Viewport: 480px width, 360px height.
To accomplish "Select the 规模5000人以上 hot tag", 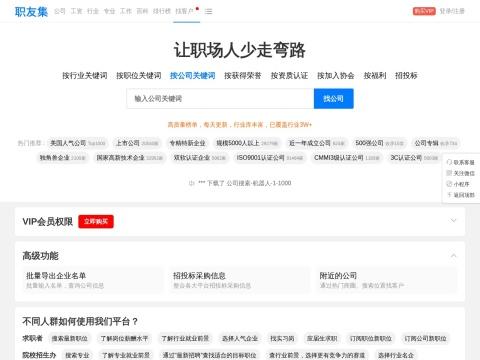I will pyautogui.click(x=247, y=143).
